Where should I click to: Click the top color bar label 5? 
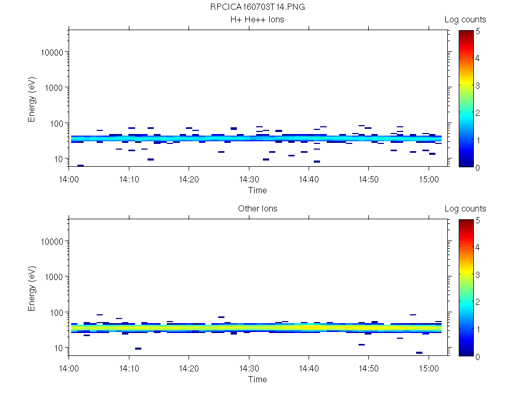[478, 32]
